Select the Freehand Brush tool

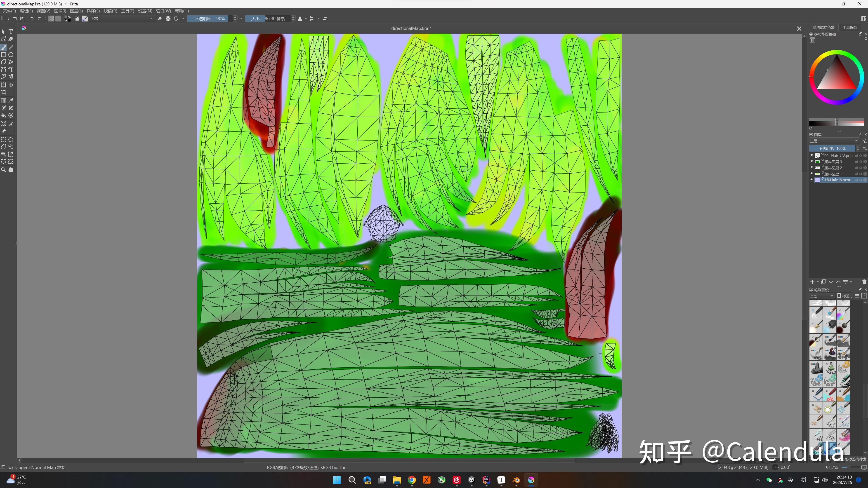4,47
